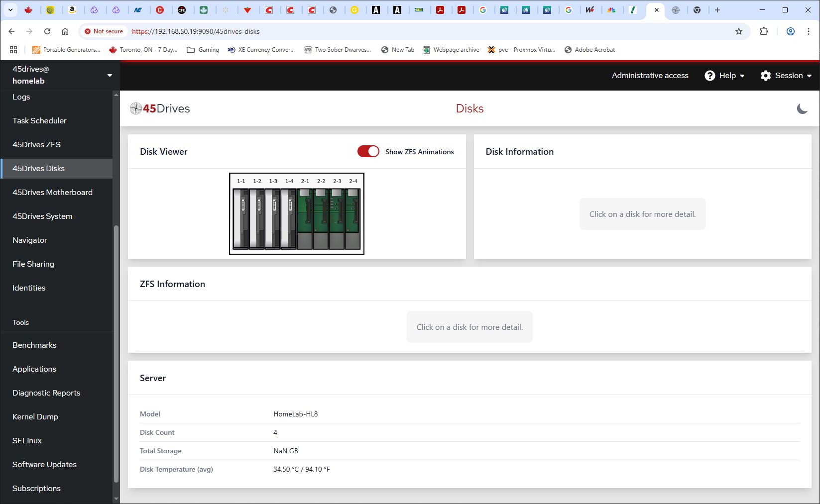Select 45Drives Disks in the sidebar

click(56, 169)
